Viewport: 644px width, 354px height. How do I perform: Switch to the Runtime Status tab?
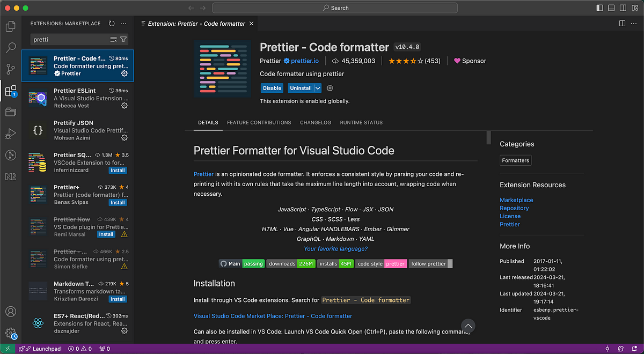pyautogui.click(x=361, y=122)
